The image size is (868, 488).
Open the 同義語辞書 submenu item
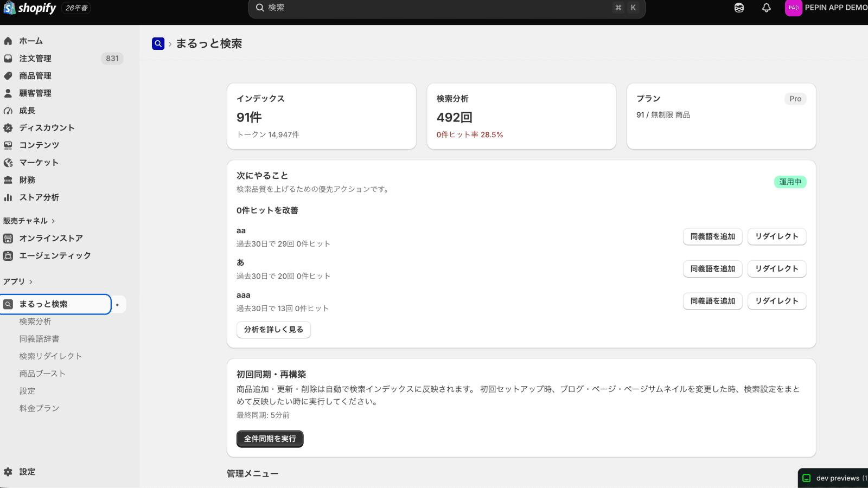tap(40, 339)
